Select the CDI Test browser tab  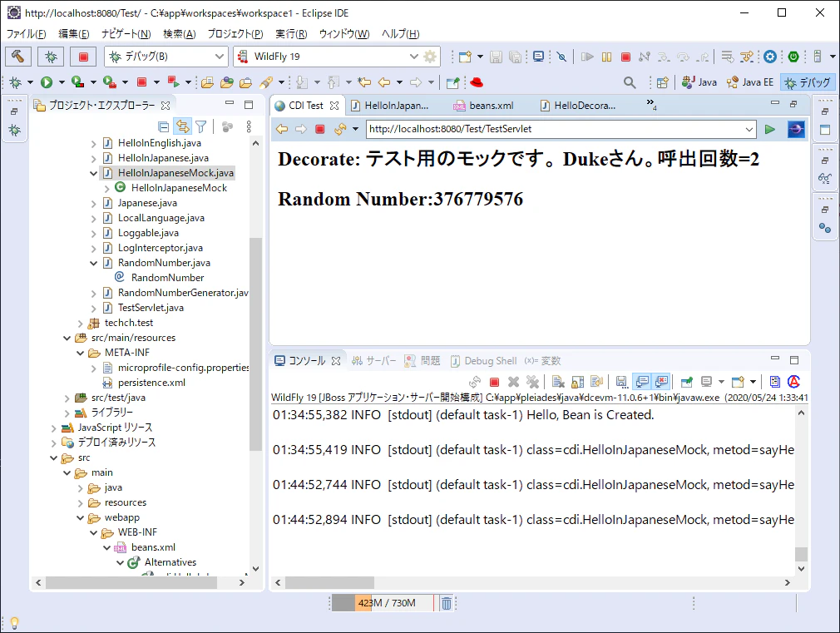(305, 106)
